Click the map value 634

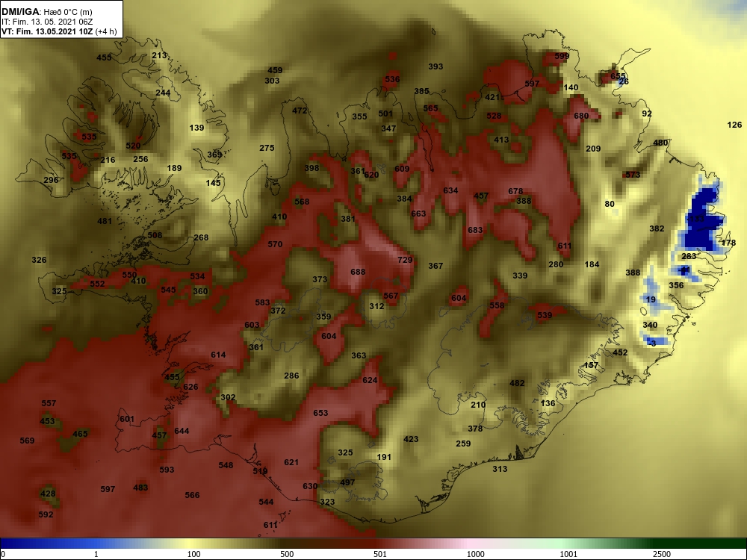450,190
